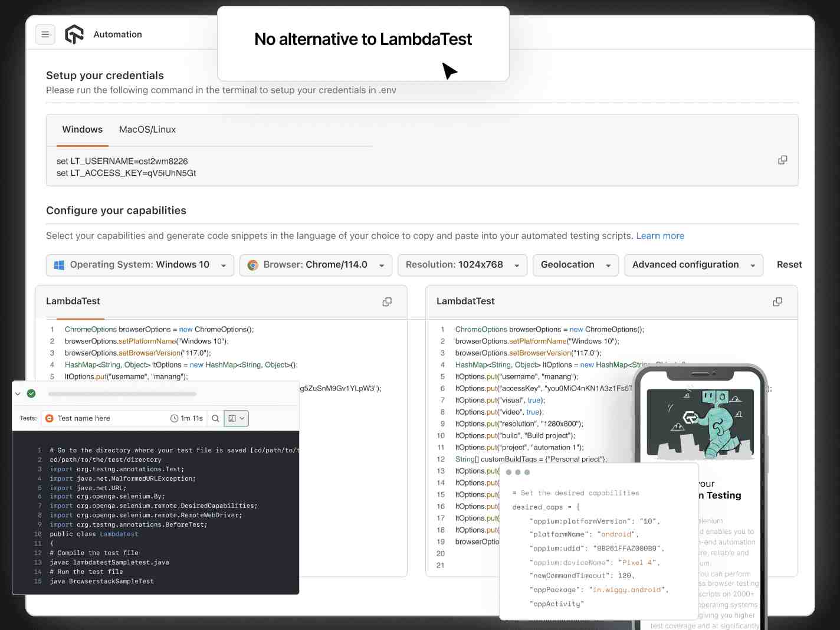The height and width of the screenshot is (630, 840).
Task: Copy code from the left LambdaTest panel
Action: tap(387, 302)
